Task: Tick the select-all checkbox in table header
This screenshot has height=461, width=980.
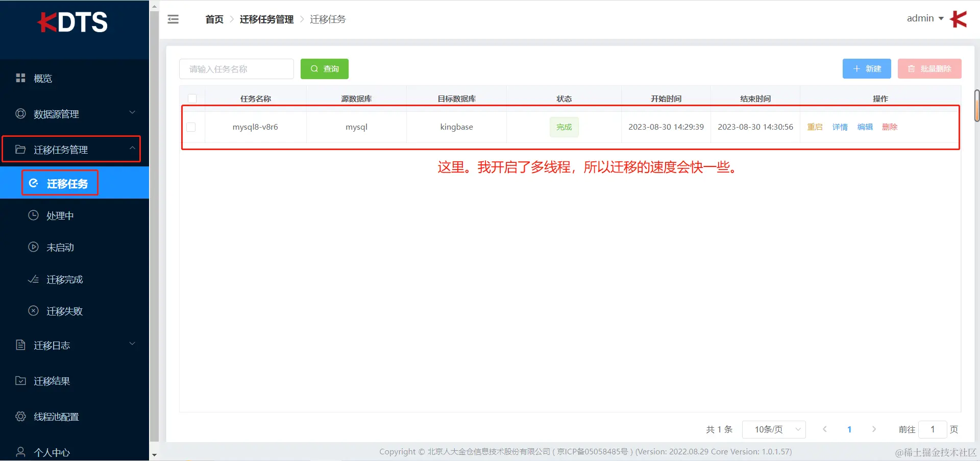Action: click(x=192, y=99)
